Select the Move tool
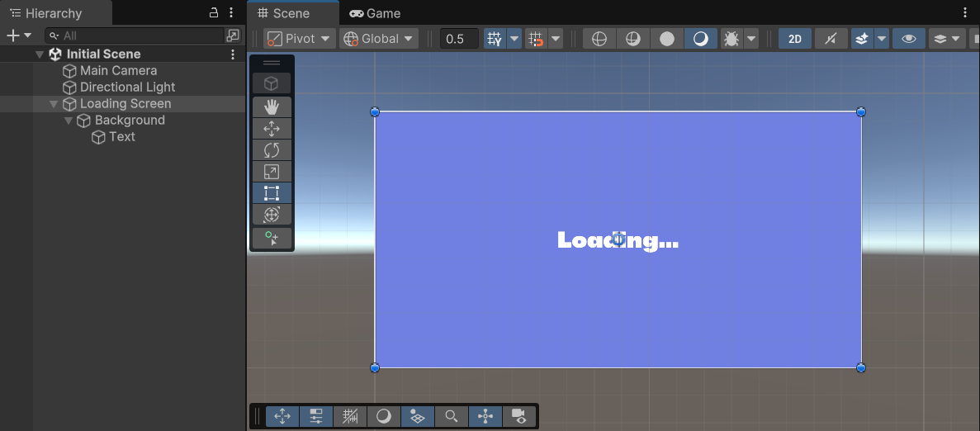This screenshot has width=980, height=431. [x=272, y=128]
